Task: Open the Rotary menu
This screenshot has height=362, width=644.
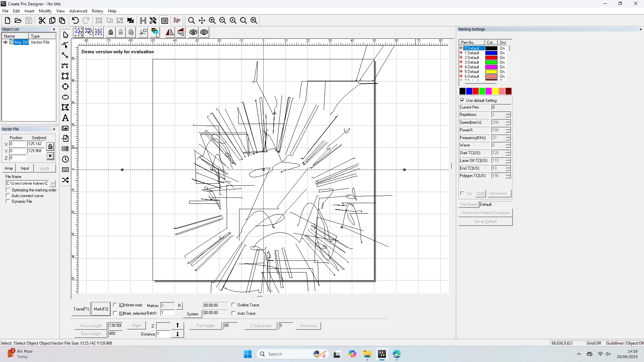Action: [x=97, y=11]
